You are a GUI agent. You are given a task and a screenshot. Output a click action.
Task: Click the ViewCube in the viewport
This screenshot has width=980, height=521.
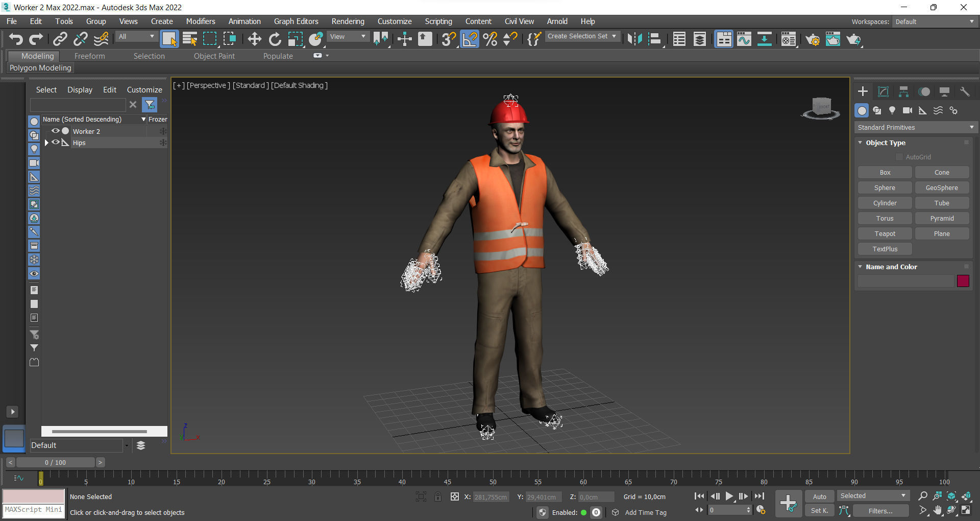821,108
